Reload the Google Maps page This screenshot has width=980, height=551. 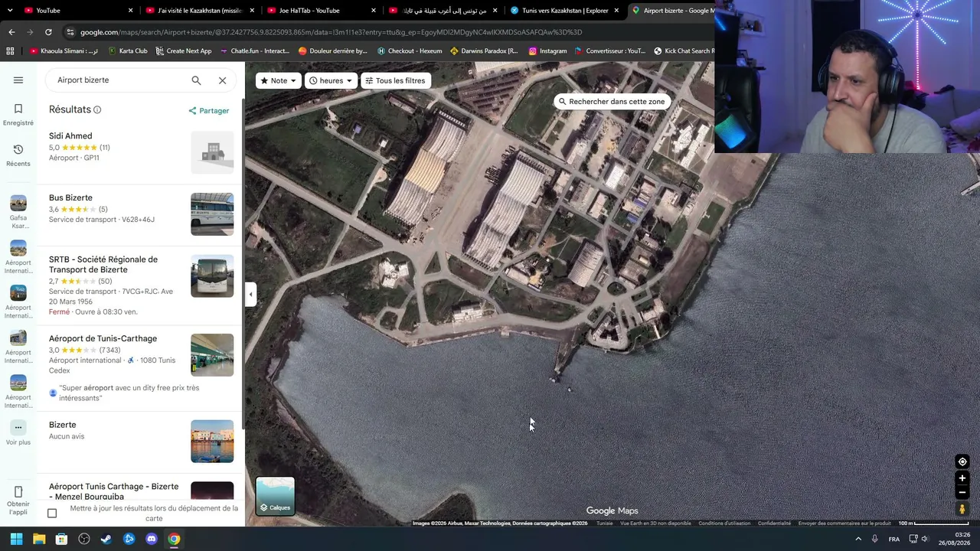[x=48, y=32]
